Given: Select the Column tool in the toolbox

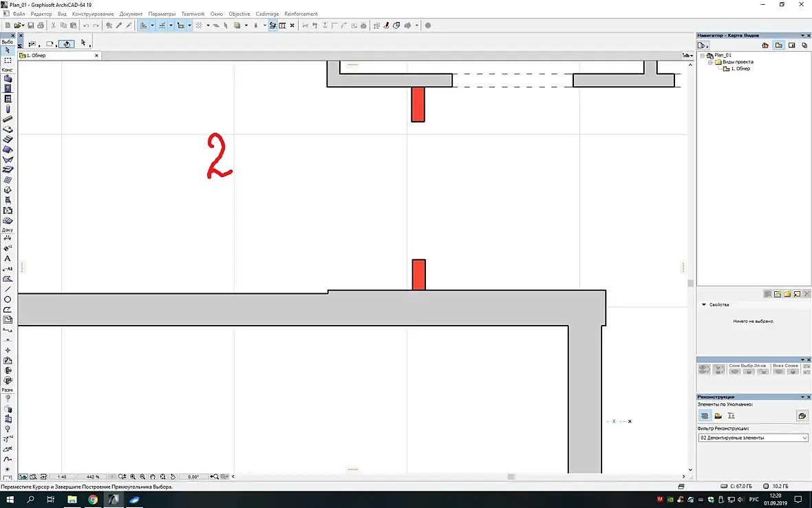Looking at the screenshot, I should click(x=8, y=109).
